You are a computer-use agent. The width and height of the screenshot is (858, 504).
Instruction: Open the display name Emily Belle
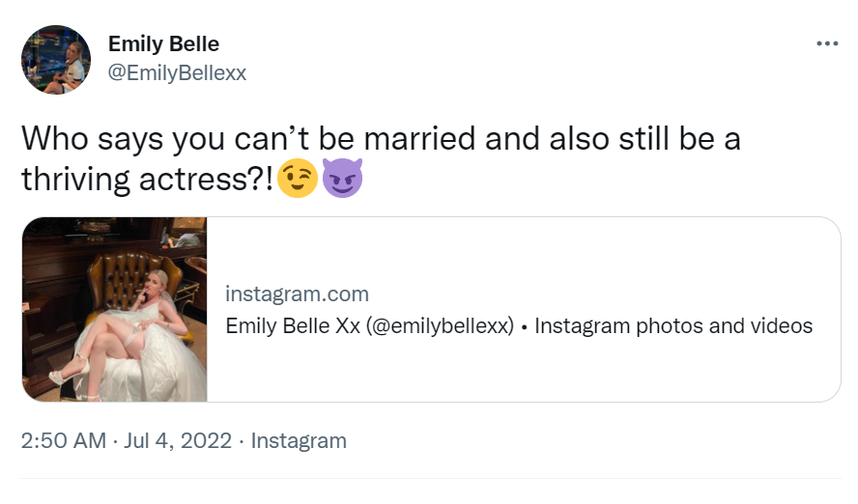pyautogui.click(x=163, y=44)
